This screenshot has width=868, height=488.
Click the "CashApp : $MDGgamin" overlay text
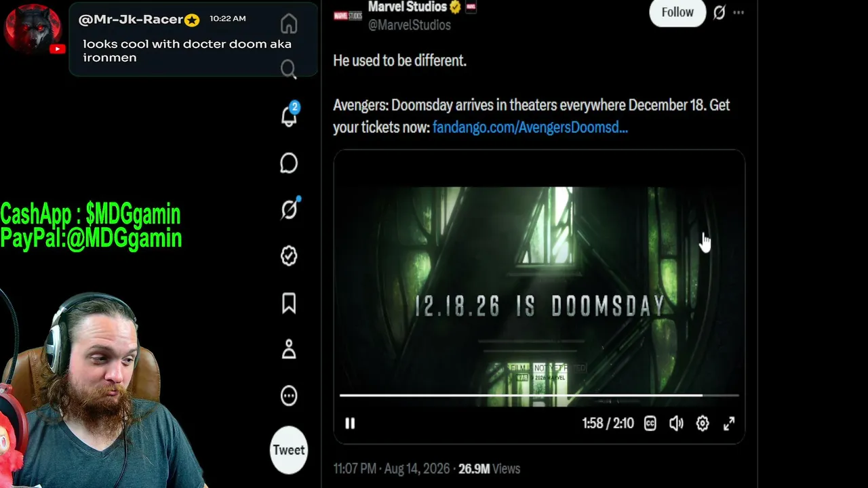point(90,214)
